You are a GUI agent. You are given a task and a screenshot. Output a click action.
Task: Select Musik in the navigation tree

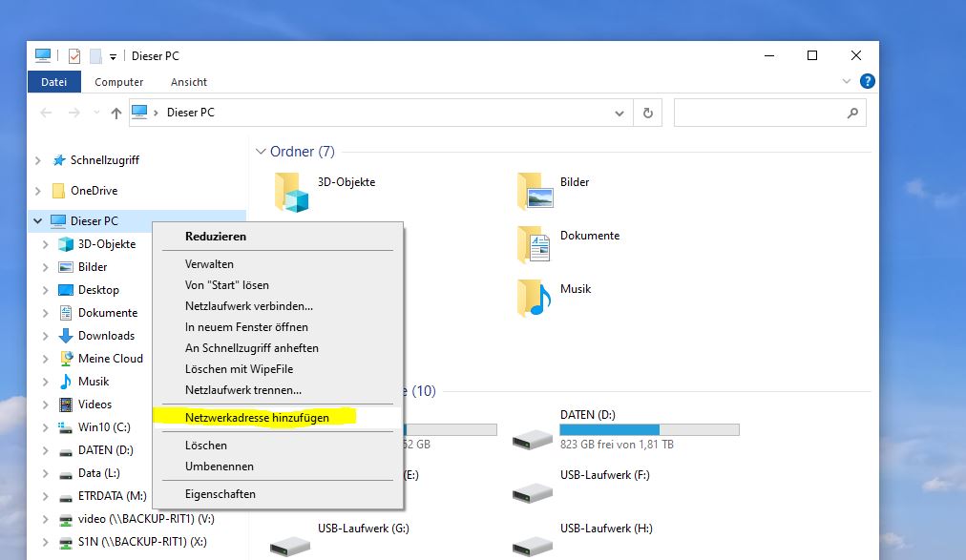(93, 381)
